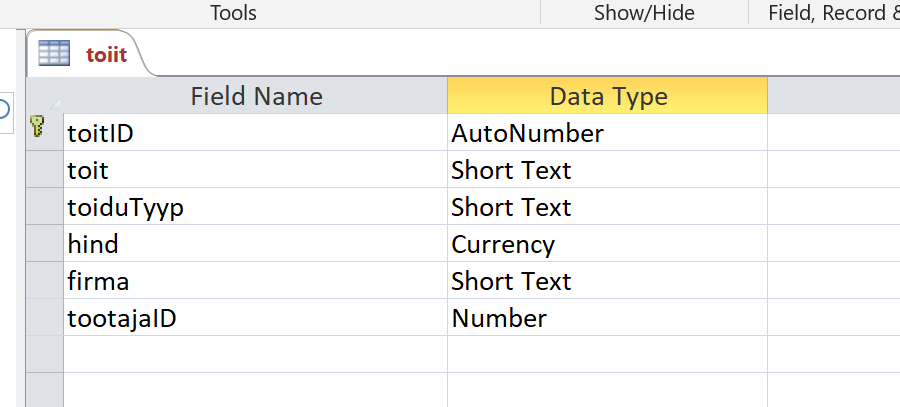Click the table icon on the toiit tab
Screen dimensions: 900x407
click(54, 53)
